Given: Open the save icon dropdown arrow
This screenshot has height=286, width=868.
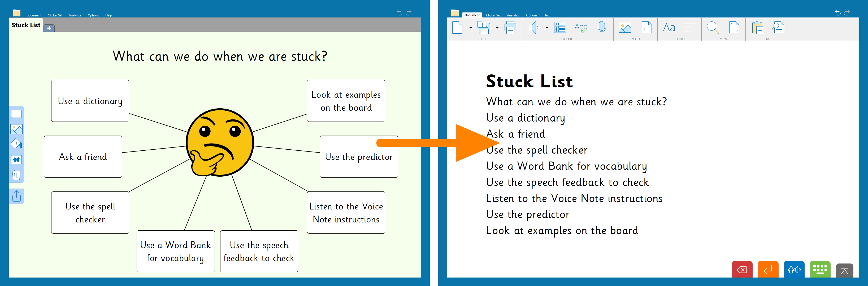Looking at the screenshot, I should [497, 28].
